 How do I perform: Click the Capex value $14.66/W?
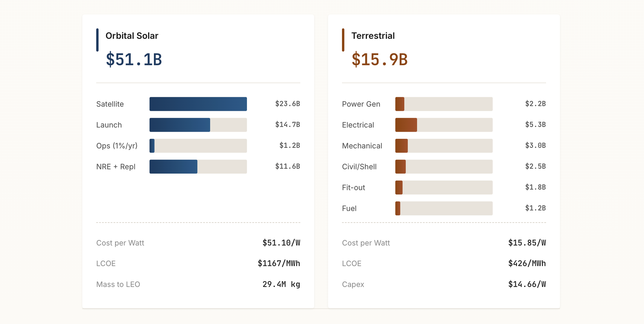coord(527,284)
